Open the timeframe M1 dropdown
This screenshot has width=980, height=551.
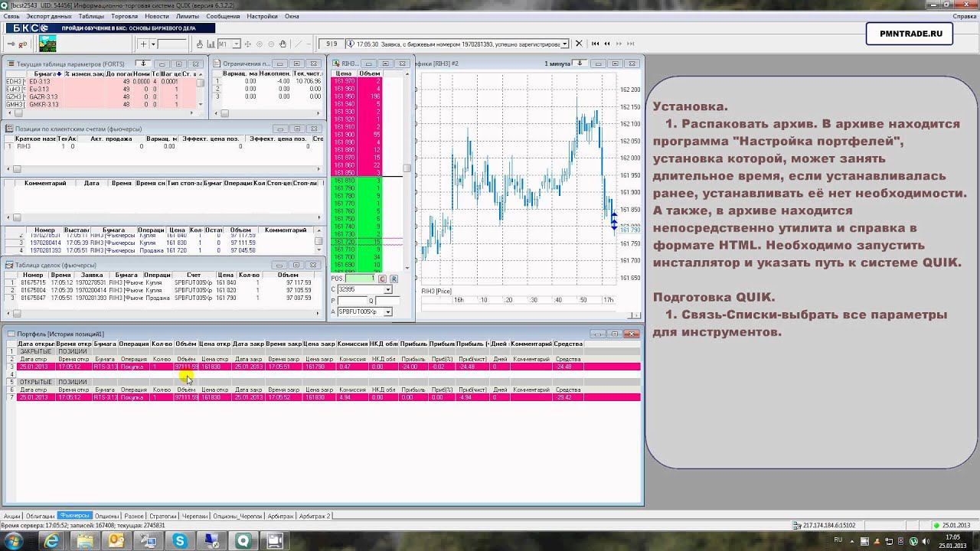point(237,44)
